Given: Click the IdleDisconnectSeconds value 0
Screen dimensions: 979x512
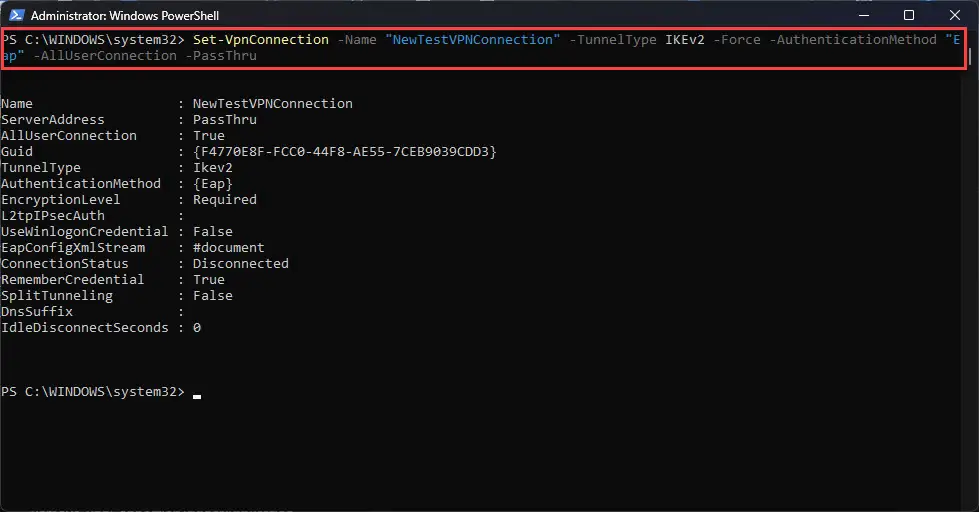Looking at the screenshot, I should 197,327.
